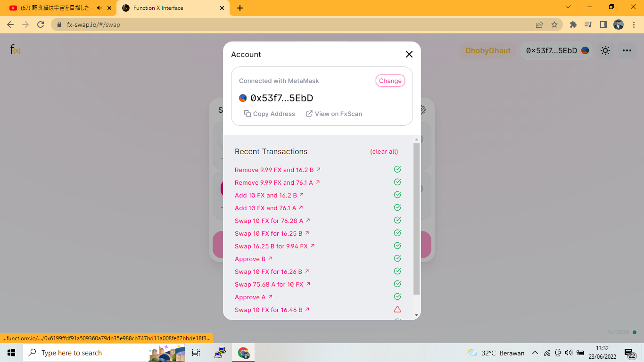Click success checkmark beside Approve B
This screenshot has height=362, width=644.
[397, 258]
